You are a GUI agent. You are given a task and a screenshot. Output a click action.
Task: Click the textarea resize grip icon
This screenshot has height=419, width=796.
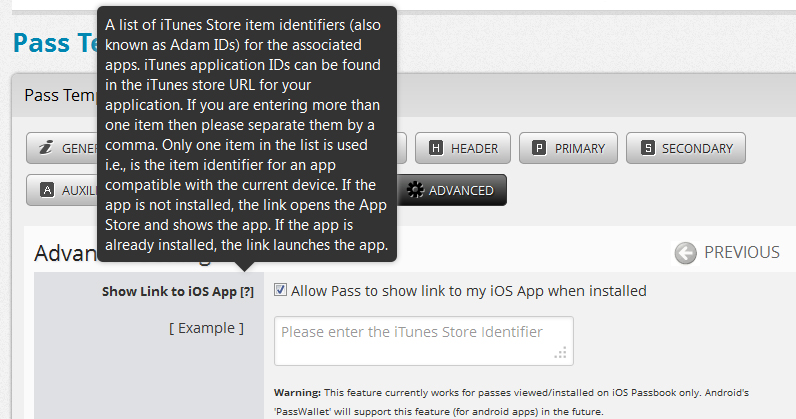pyautogui.click(x=560, y=353)
